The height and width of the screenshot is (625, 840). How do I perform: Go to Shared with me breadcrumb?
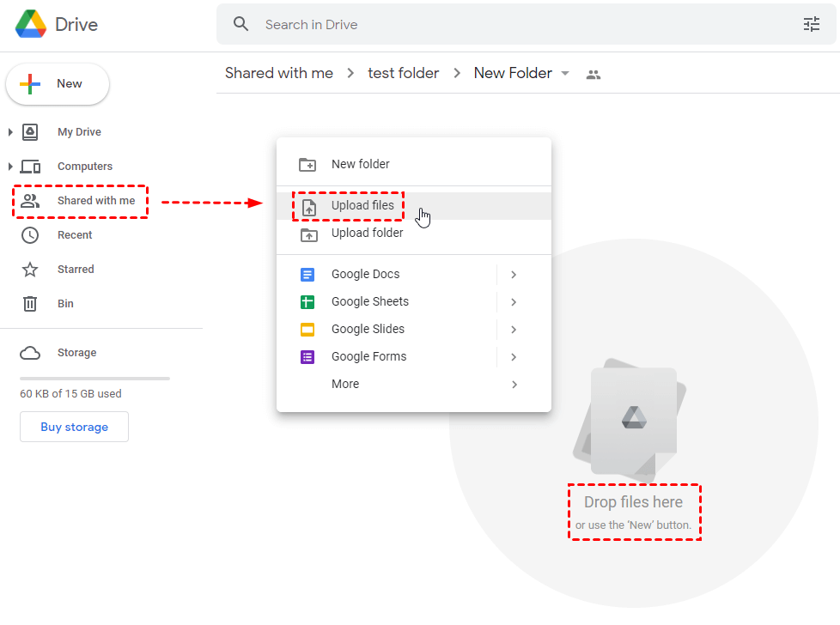(x=279, y=73)
